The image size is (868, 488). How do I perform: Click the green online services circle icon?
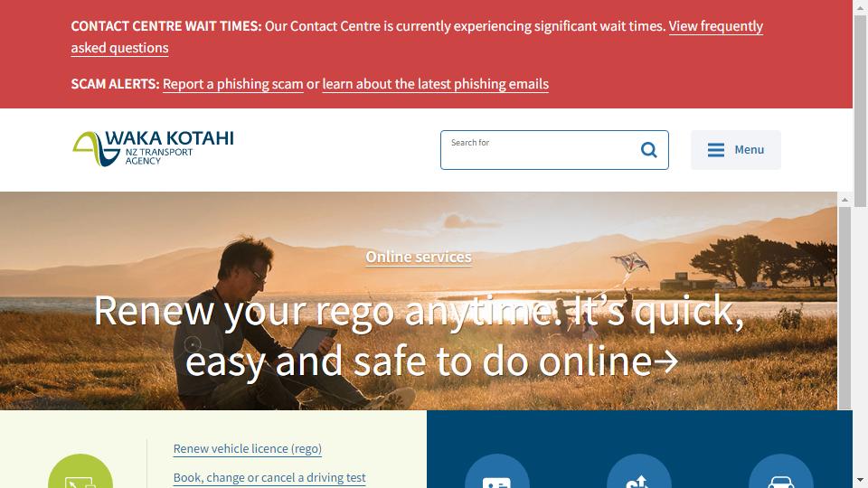[80, 471]
